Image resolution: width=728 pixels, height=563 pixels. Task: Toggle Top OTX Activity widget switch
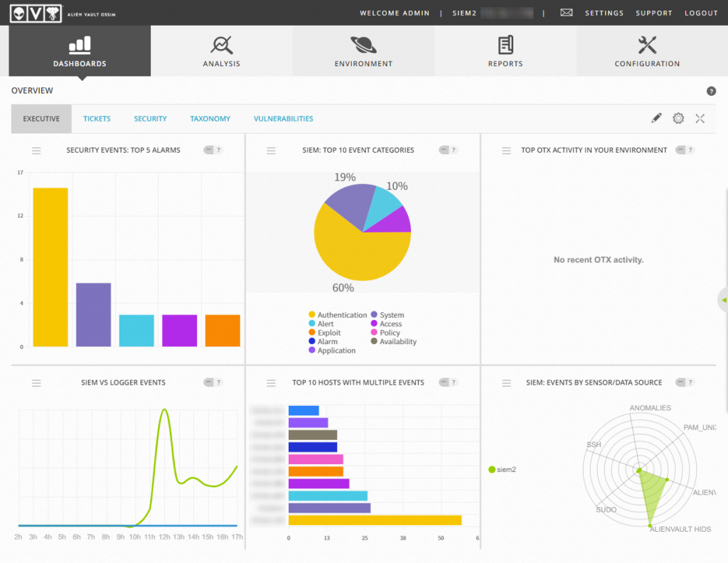tap(680, 150)
